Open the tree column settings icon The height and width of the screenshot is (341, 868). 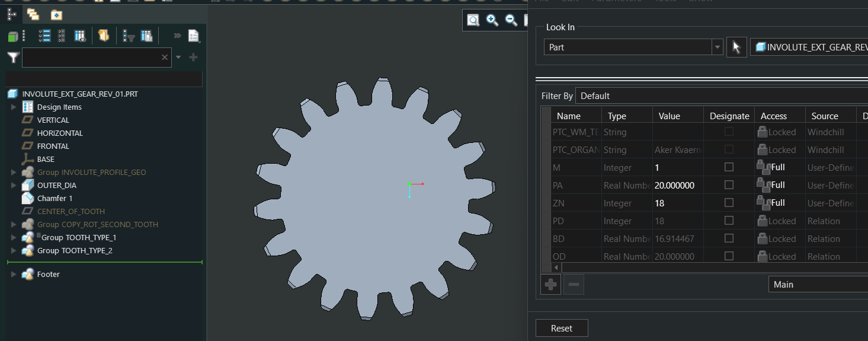pos(146,36)
